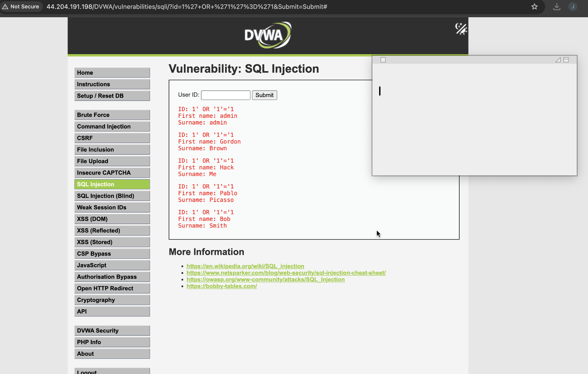Screen dimensions: 588x374
Task: Click the square icon in the floating window title bar
Action: click(383, 60)
